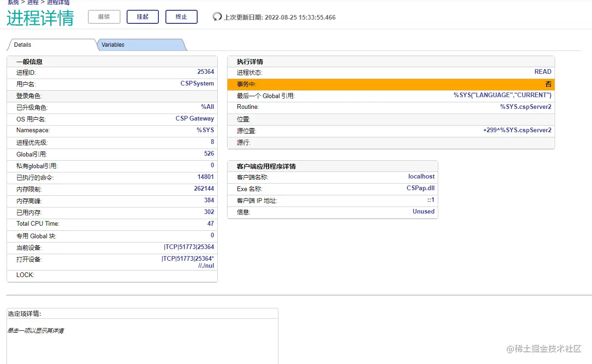Click the open device entry //./nul
The width and height of the screenshot is (592, 364).
tap(206, 265)
